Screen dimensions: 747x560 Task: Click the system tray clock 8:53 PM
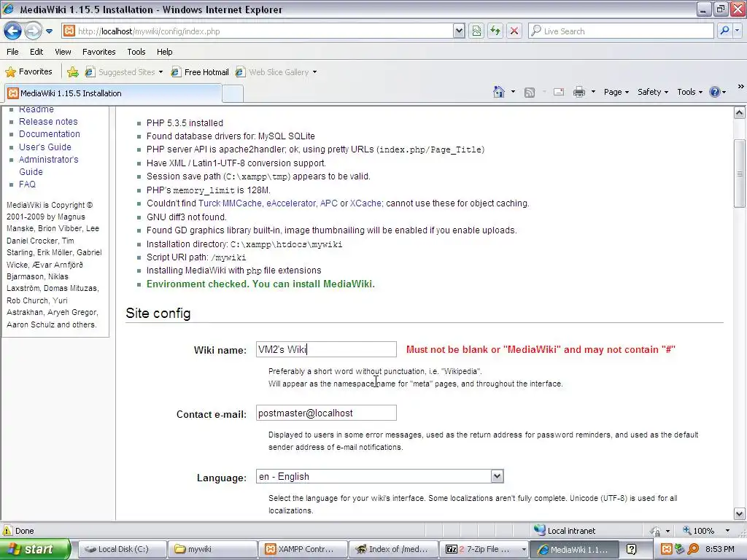pos(719,549)
